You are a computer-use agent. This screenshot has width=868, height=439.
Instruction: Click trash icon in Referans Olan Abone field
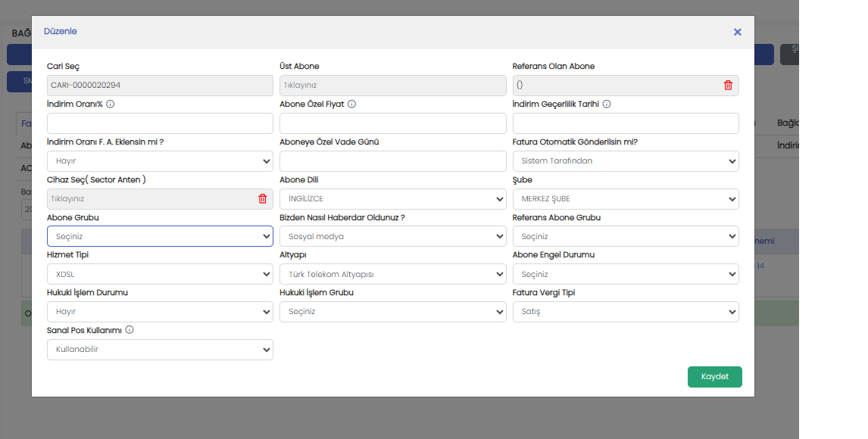click(728, 86)
